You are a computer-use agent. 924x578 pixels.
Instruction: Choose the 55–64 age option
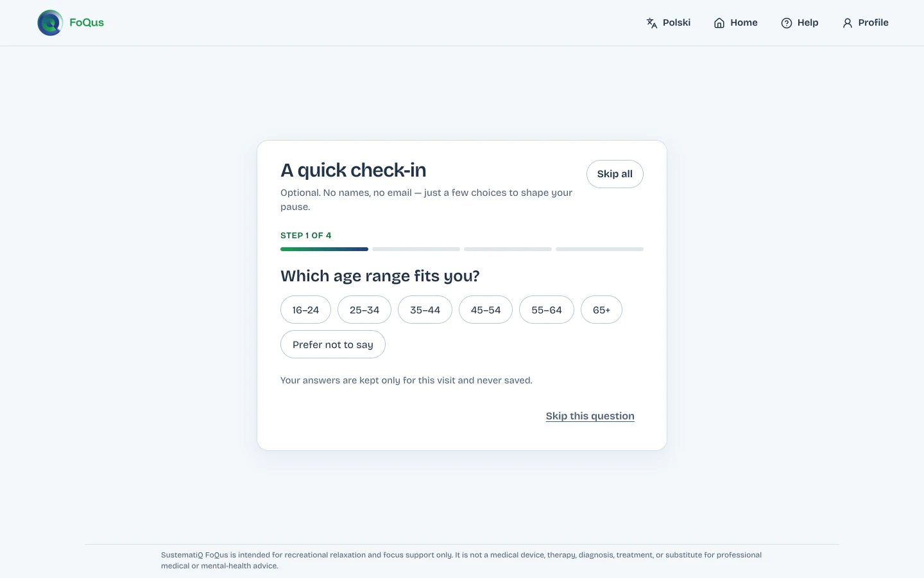(x=547, y=310)
